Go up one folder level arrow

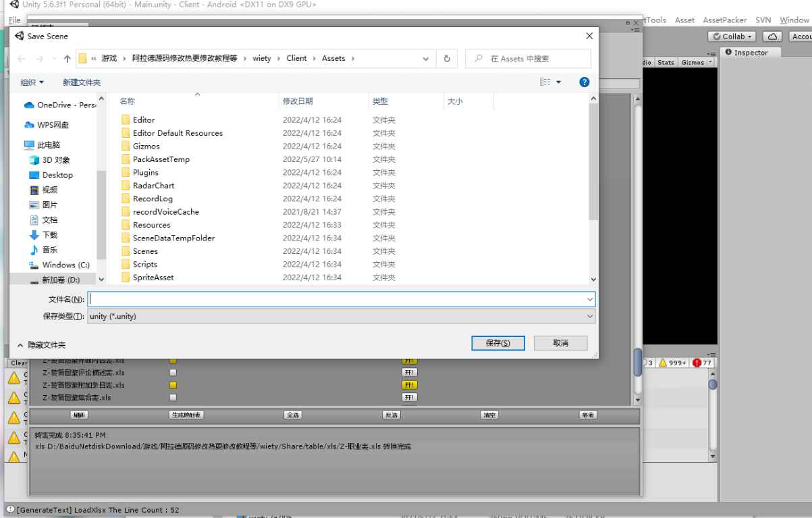pos(67,59)
